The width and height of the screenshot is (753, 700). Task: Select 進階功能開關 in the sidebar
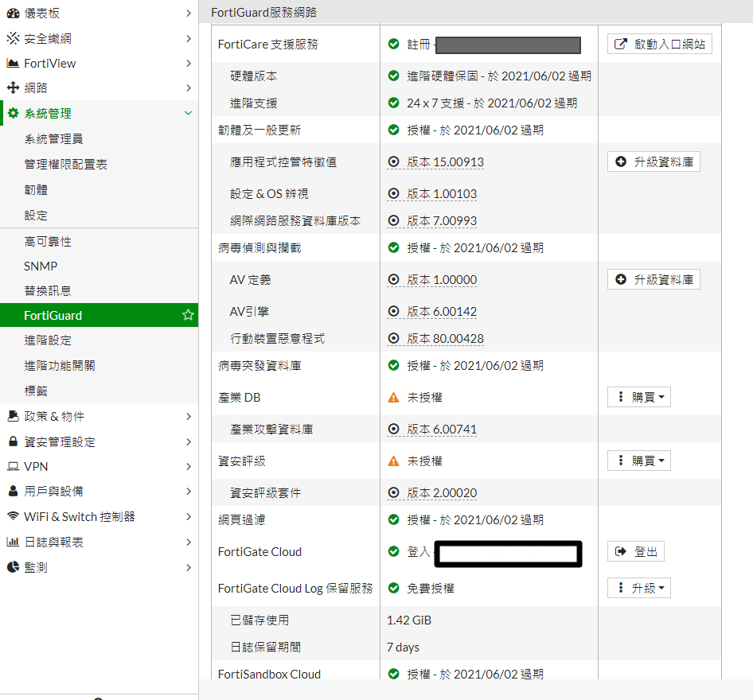(x=60, y=366)
